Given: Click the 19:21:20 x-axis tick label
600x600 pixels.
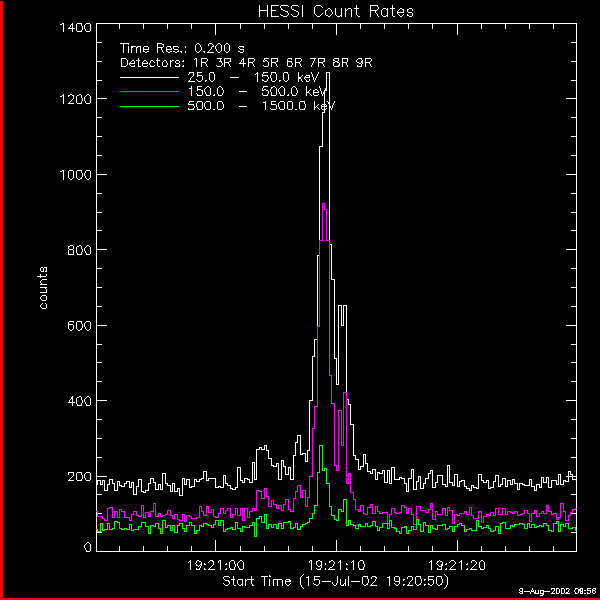Looking at the screenshot, I should (457, 565).
